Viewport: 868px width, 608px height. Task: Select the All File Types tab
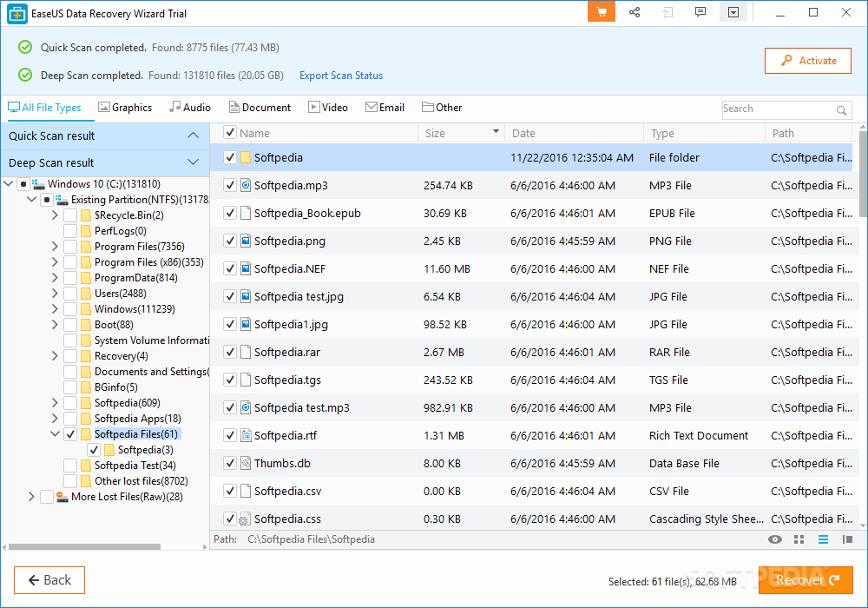[x=44, y=108]
